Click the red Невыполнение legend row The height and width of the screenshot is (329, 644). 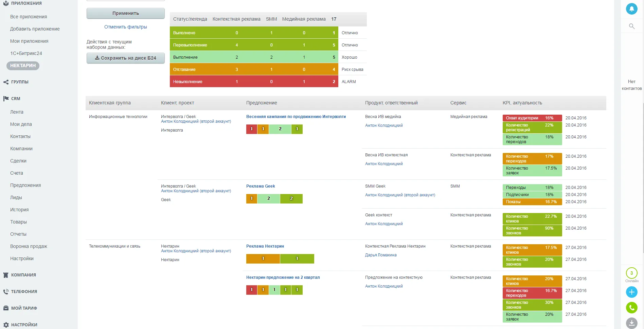254,82
